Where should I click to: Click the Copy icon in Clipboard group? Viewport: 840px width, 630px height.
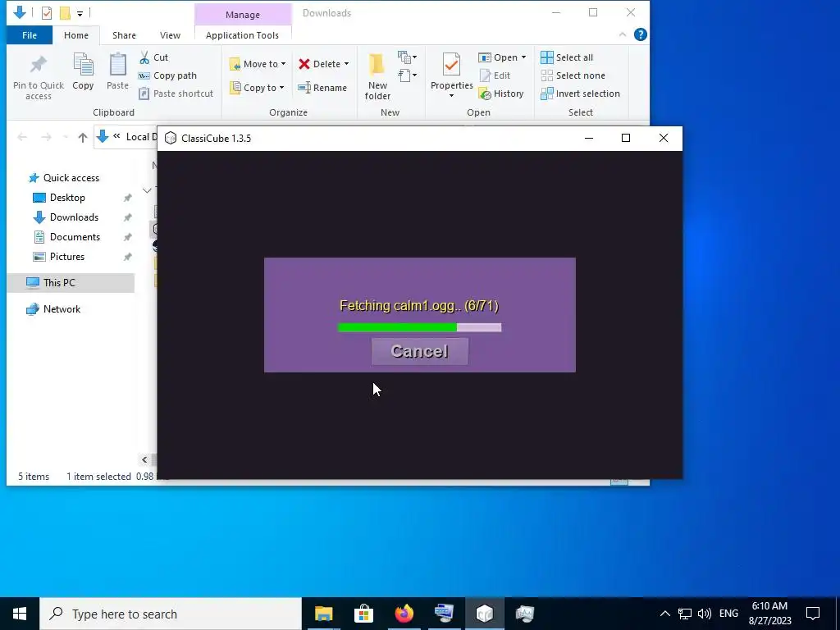83,65
